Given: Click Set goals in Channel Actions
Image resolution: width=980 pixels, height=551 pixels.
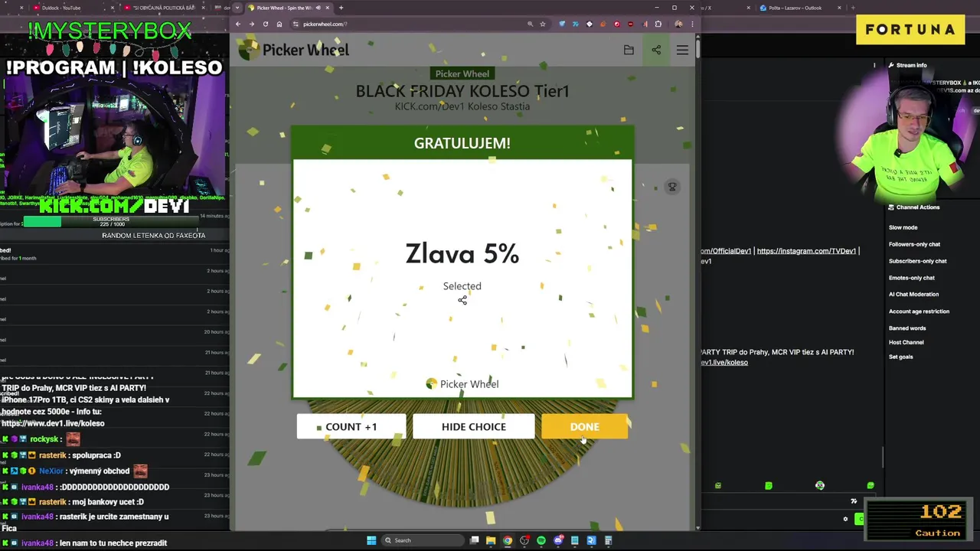Looking at the screenshot, I should 900,357.
